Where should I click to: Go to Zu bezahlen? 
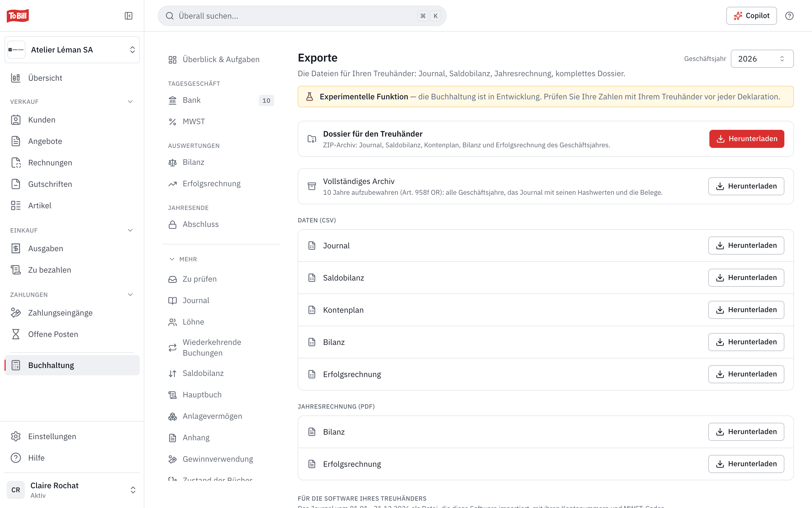click(x=72, y=270)
